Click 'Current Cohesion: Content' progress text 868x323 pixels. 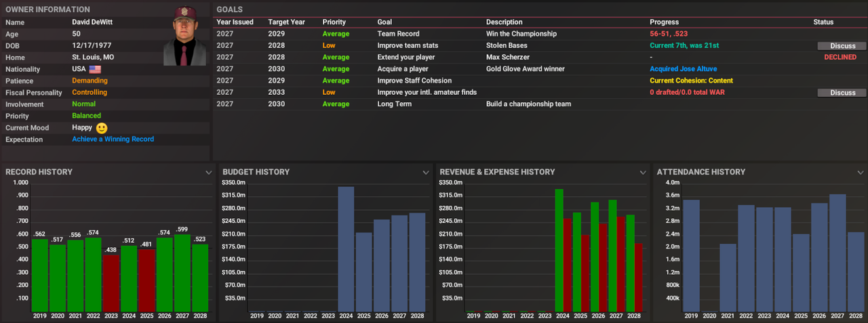(691, 81)
